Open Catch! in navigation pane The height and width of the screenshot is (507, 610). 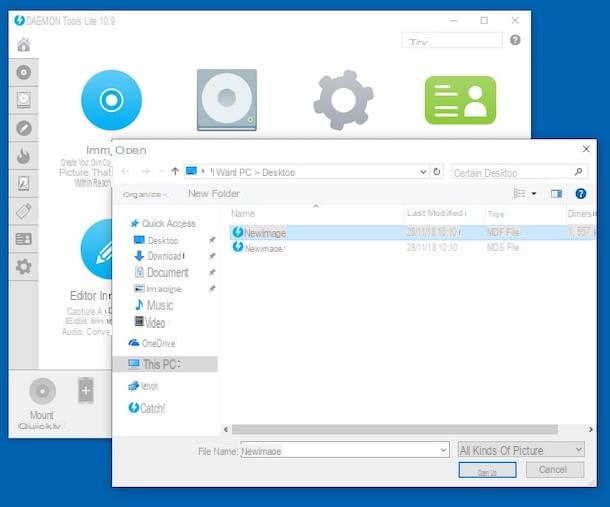pos(147,408)
